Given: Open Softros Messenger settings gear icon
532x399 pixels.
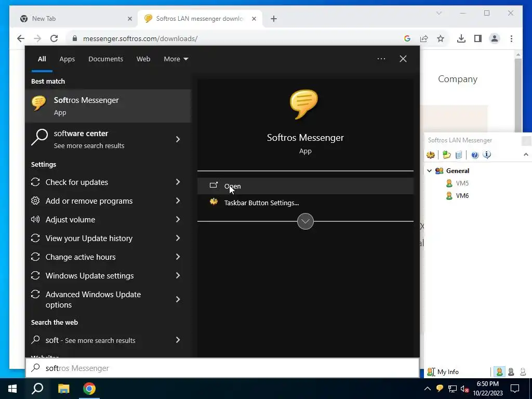Looking at the screenshot, I should (x=431, y=155).
